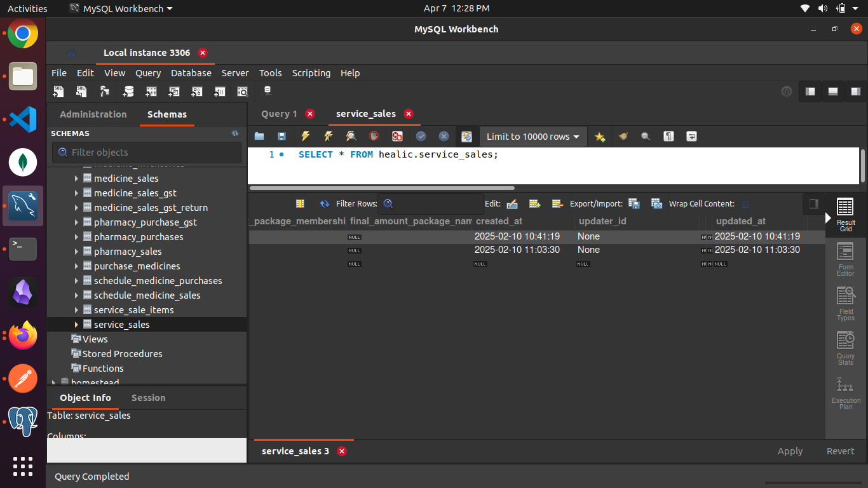868x488 pixels.
Task: Toggle wrap cell content option
Action: pyautogui.click(x=746, y=204)
